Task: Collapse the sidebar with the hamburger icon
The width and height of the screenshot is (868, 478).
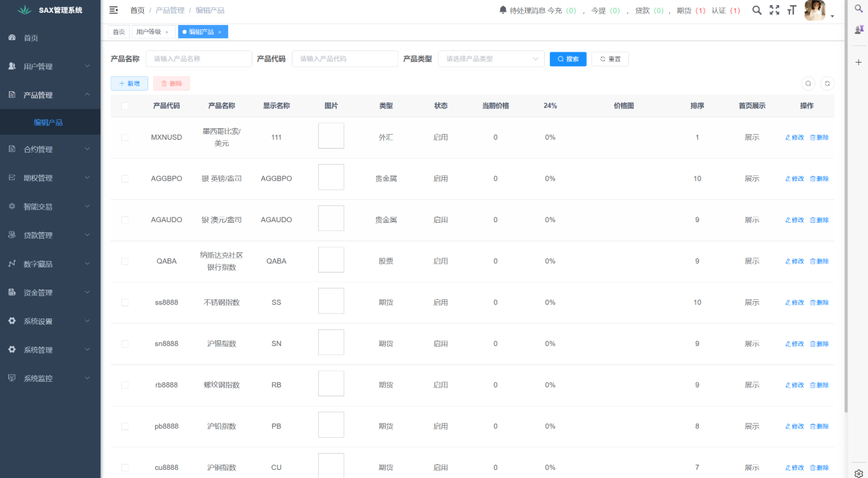Action: pos(114,10)
